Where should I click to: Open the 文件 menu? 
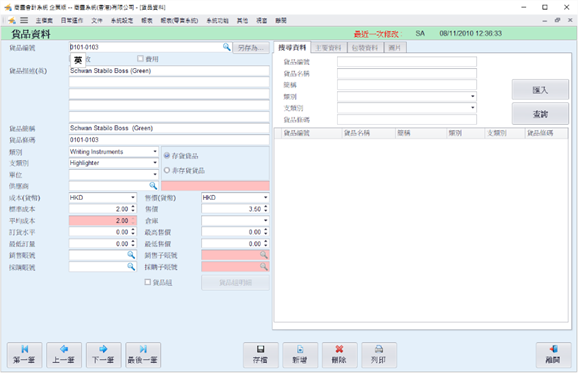pos(97,21)
